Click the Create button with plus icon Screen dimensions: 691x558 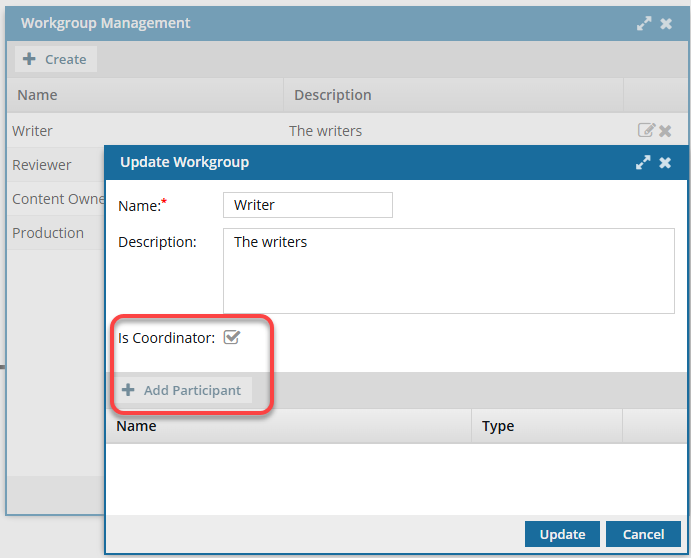point(56,59)
